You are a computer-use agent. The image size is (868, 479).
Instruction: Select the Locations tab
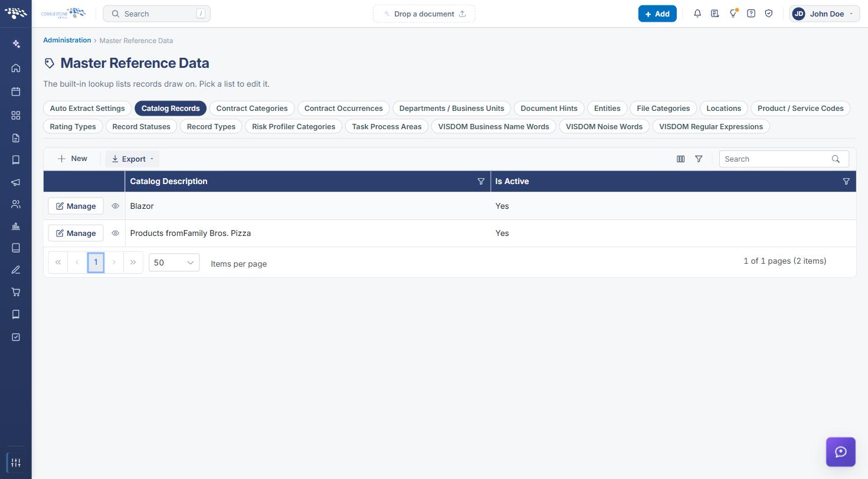click(x=723, y=109)
